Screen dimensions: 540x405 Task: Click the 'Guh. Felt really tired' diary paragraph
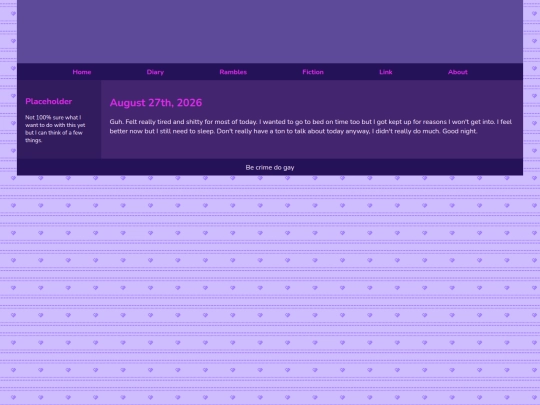pos(311,126)
